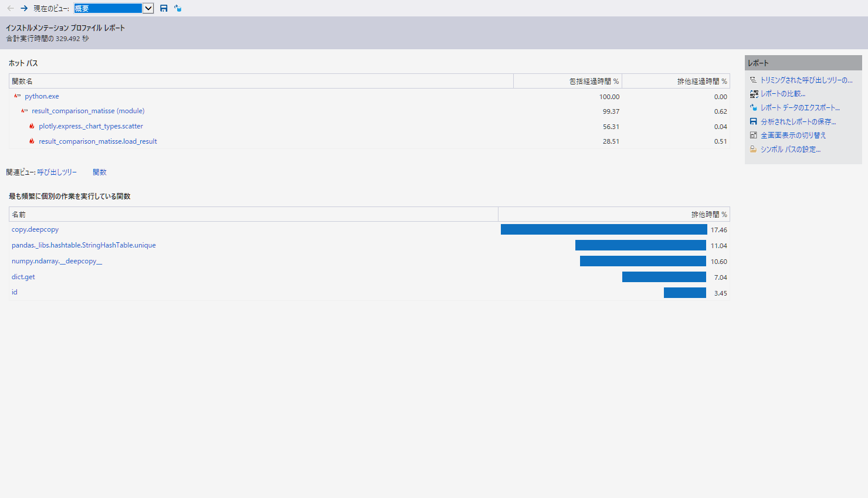Open the レポートの比較... link
This screenshot has height=498, width=868.
(783, 94)
